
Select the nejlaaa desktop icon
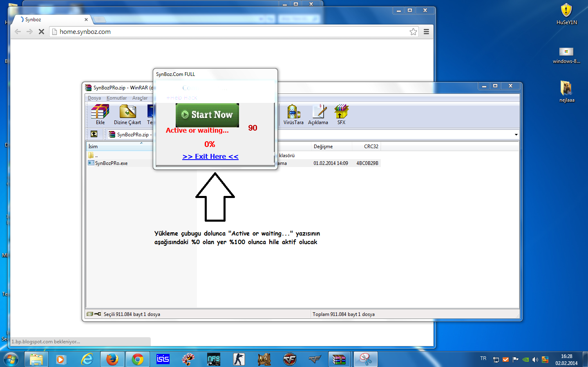click(566, 91)
